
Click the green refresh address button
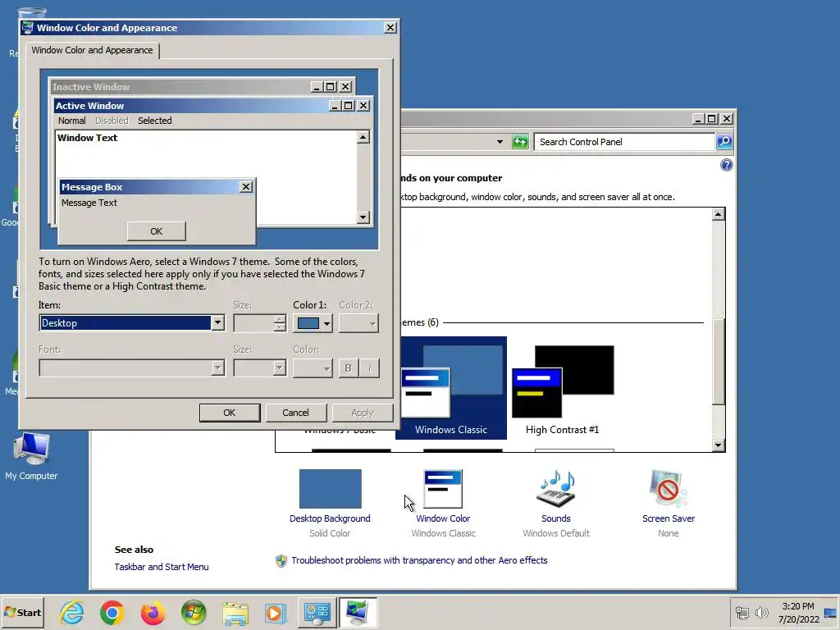click(x=519, y=142)
